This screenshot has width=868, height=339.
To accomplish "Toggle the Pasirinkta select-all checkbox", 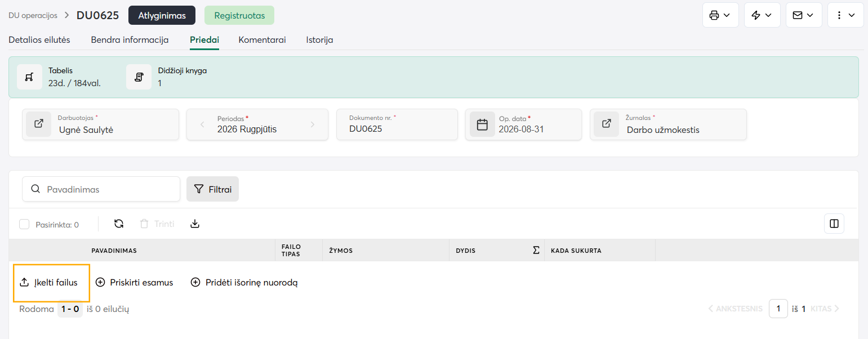I will [x=24, y=224].
